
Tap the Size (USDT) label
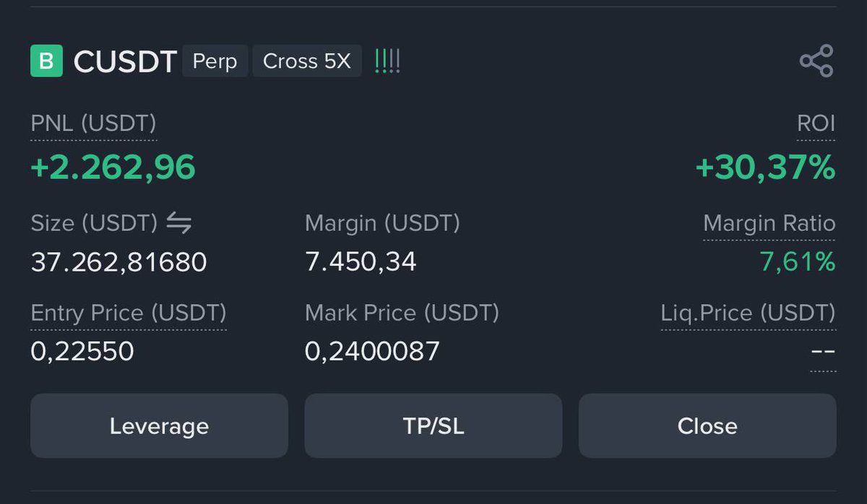[x=94, y=224]
